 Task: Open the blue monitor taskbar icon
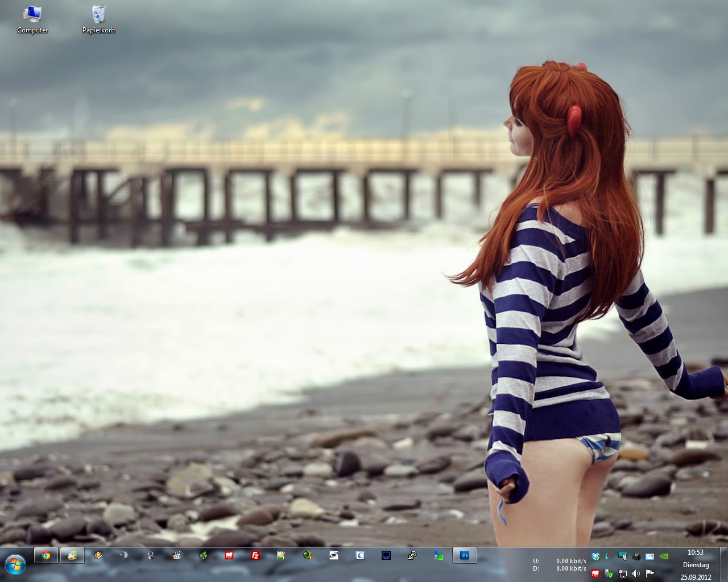[386, 555]
